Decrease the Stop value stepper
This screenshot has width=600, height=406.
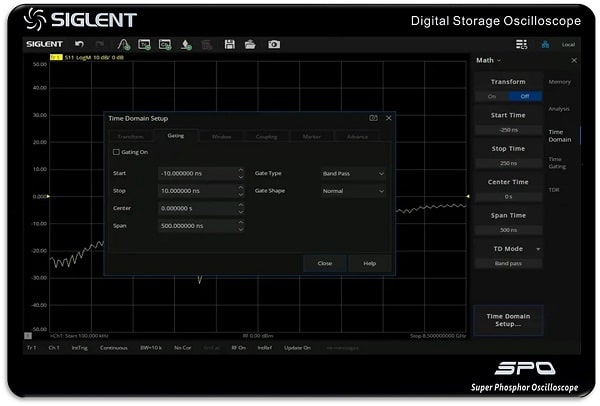[x=241, y=194]
